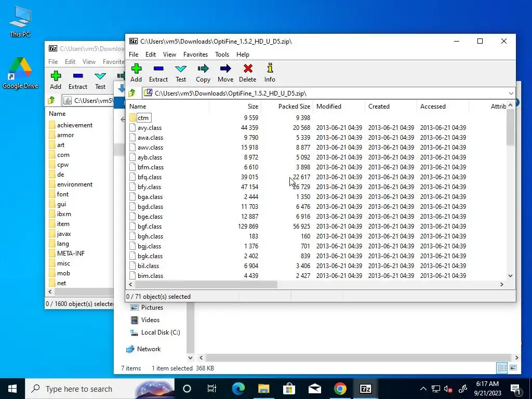The height and width of the screenshot is (399, 532).
Task: Click Test in the background 7-Zip window
Action: coord(100,80)
